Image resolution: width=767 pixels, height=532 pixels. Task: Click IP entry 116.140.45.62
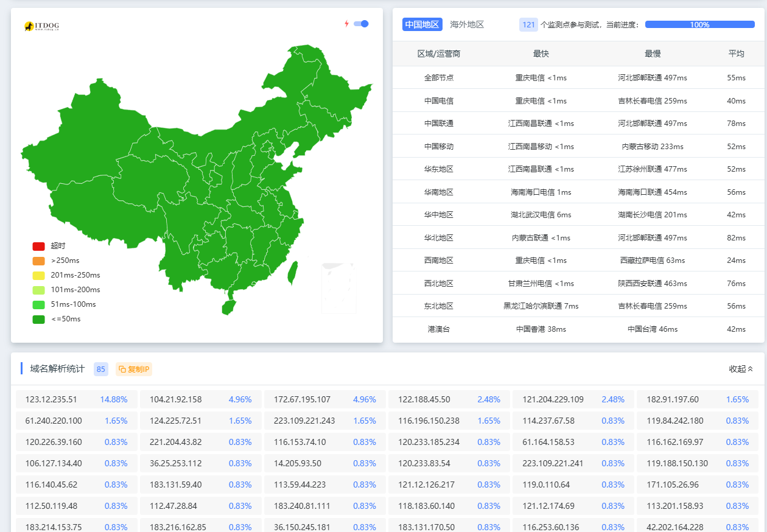51,485
